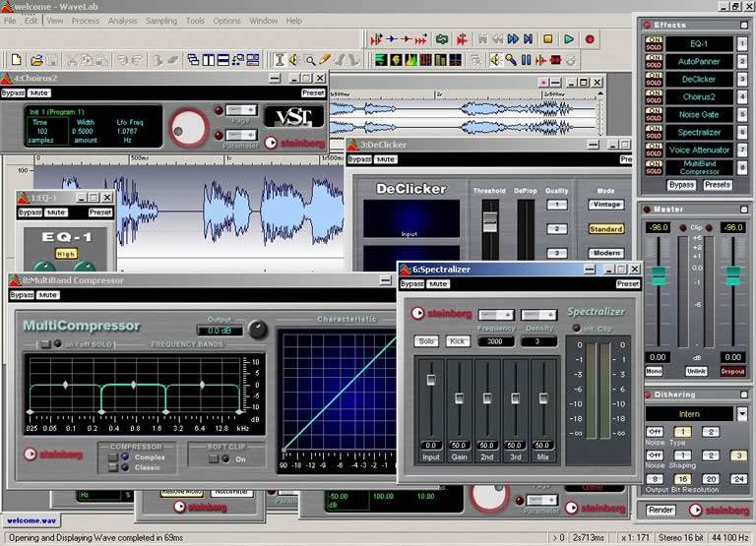
Task: Open the Analysis menu
Action: (x=122, y=21)
